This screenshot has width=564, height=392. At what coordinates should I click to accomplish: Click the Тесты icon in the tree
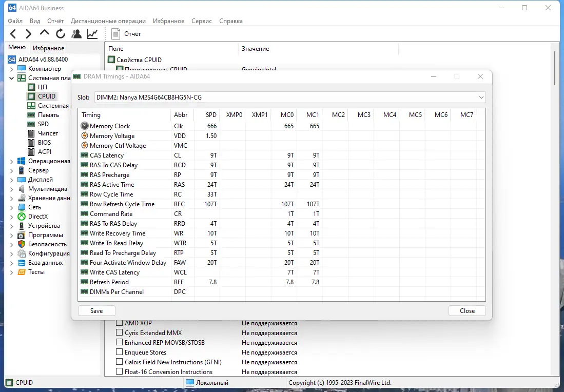(22, 272)
